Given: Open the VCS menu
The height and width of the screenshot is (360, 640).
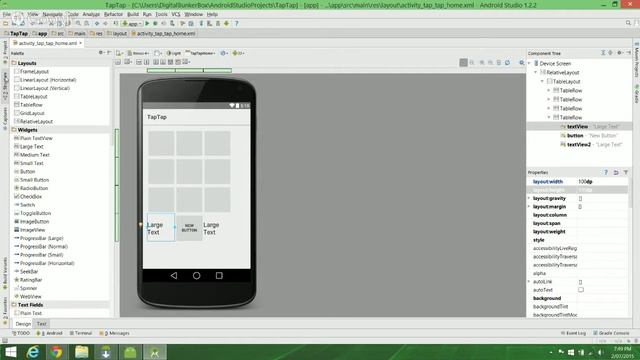Looking at the screenshot, I should pos(176,14).
